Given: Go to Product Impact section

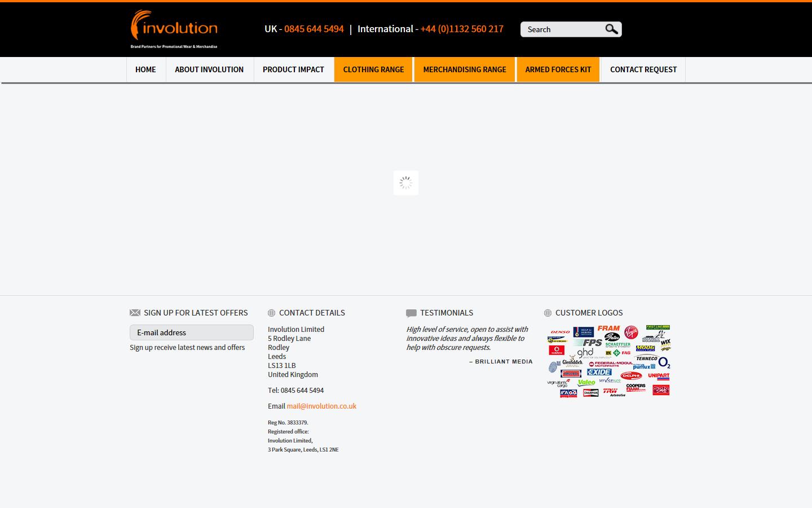Looking at the screenshot, I should pos(293,69).
